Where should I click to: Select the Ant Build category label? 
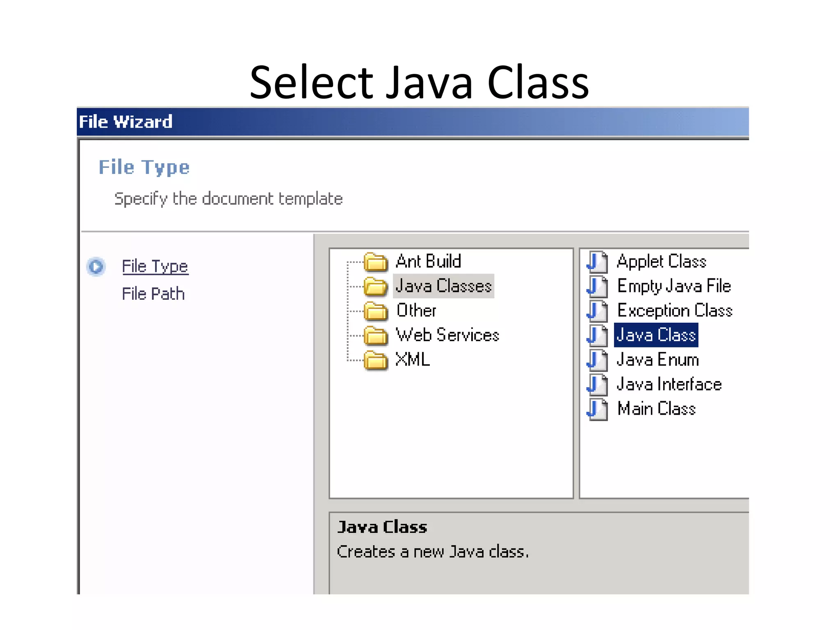click(x=428, y=262)
